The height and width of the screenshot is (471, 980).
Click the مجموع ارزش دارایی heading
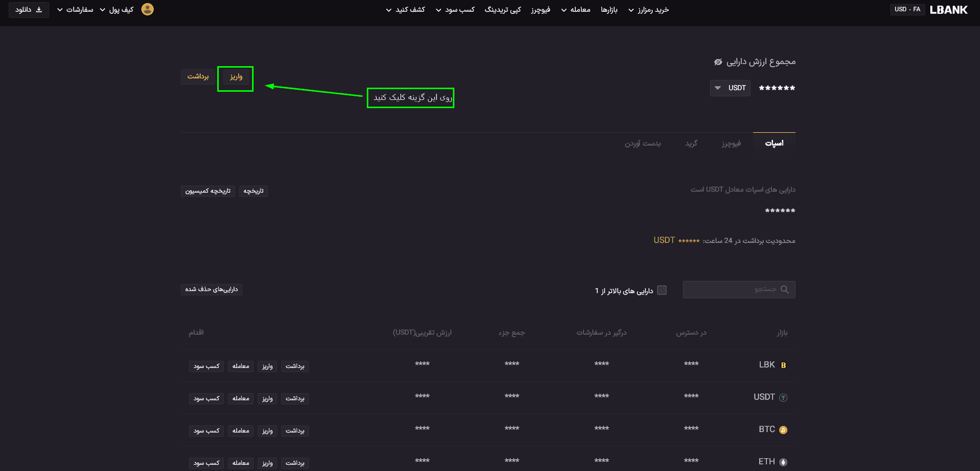(761, 62)
